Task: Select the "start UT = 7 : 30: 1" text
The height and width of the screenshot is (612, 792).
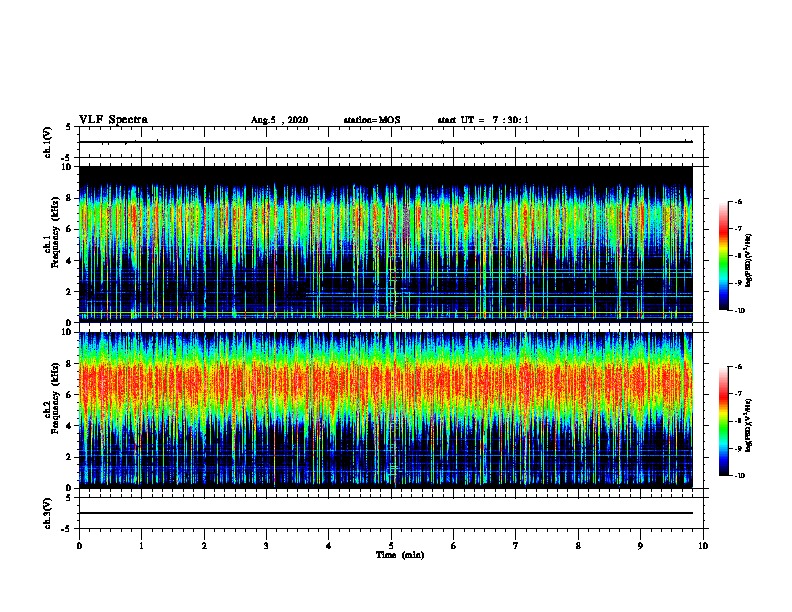Action: 483,120
